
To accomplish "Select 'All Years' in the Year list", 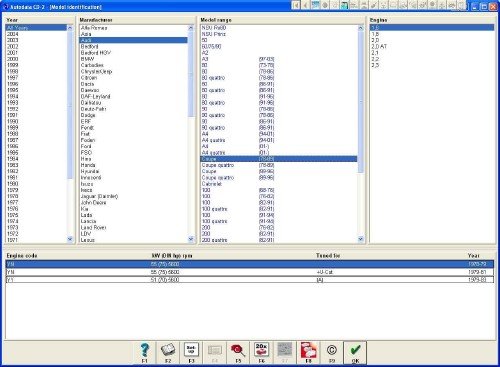I will [x=36, y=28].
